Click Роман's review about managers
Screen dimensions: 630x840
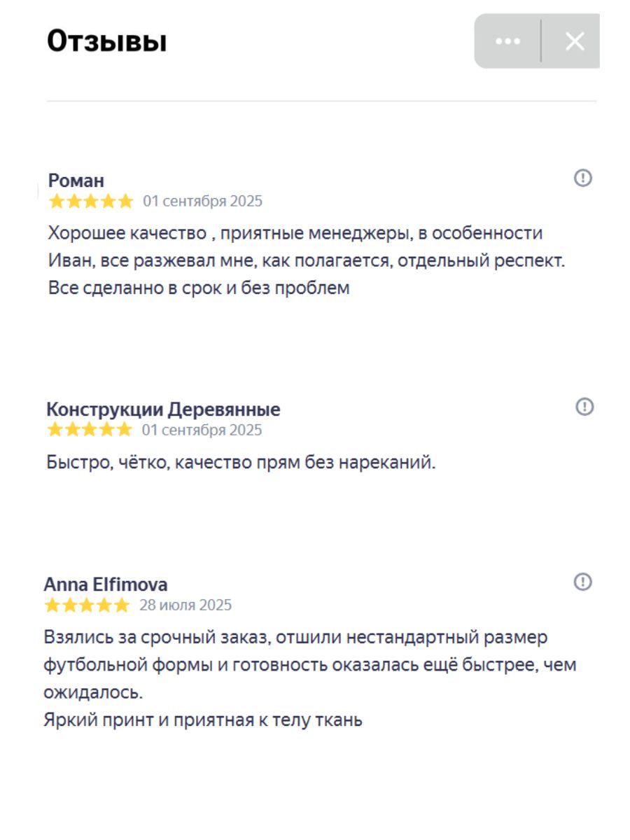click(x=308, y=258)
